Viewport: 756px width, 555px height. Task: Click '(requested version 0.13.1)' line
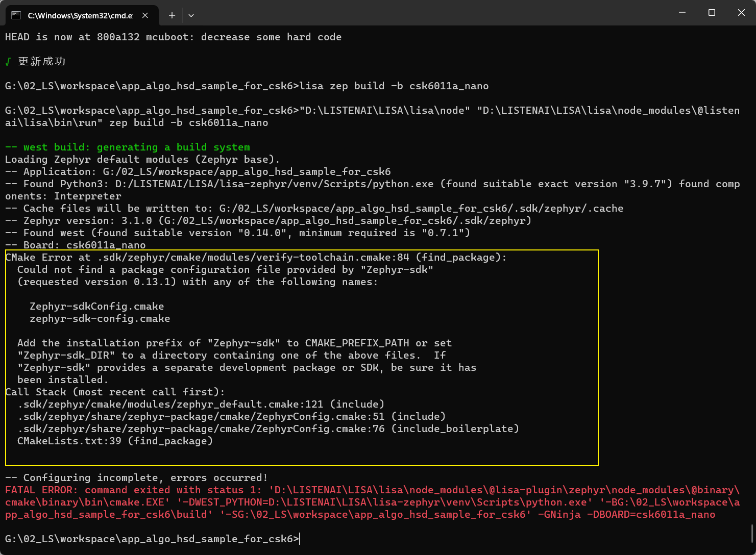[x=198, y=282]
